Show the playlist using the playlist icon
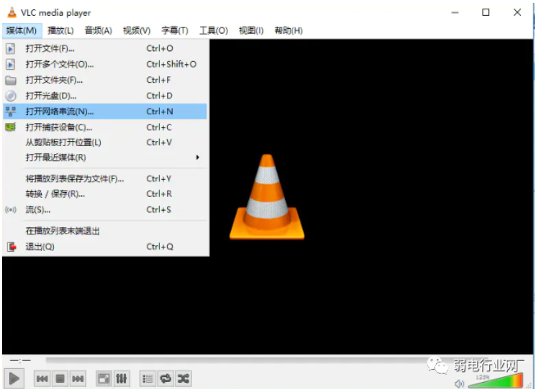536x392 pixels. [x=147, y=378]
